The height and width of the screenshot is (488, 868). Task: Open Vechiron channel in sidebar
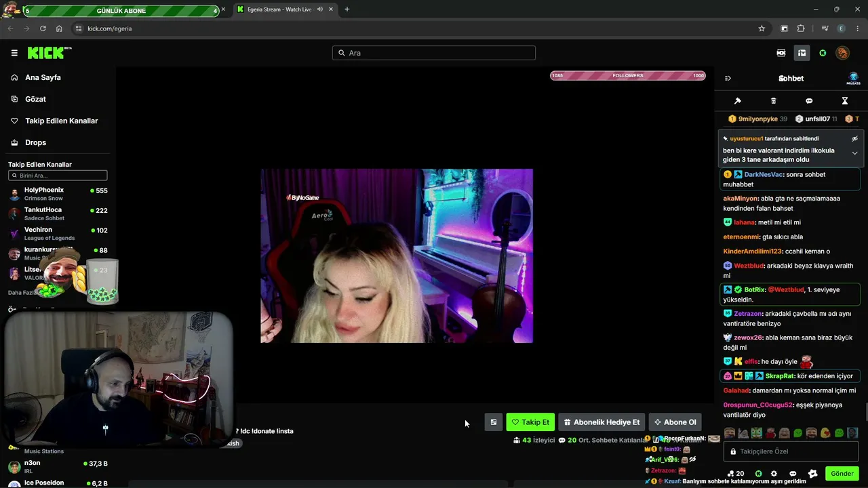pos(58,233)
